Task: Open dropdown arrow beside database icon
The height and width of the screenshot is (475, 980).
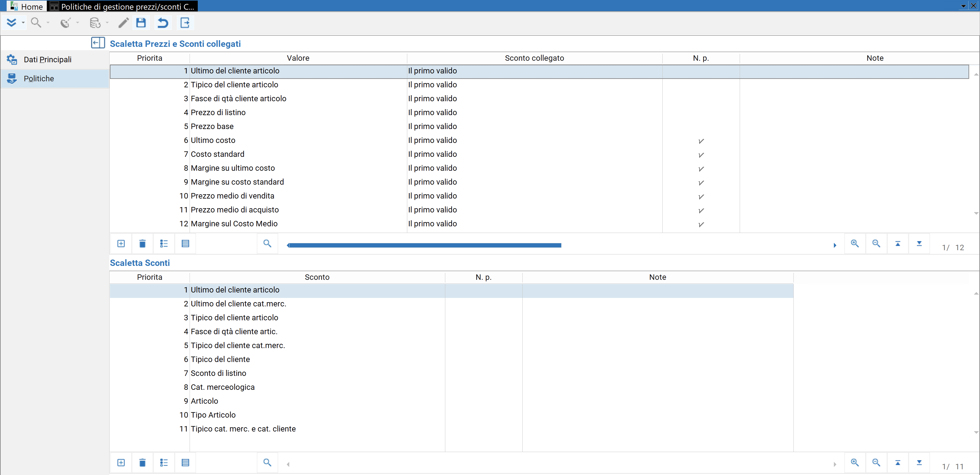Action: [x=107, y=23]
